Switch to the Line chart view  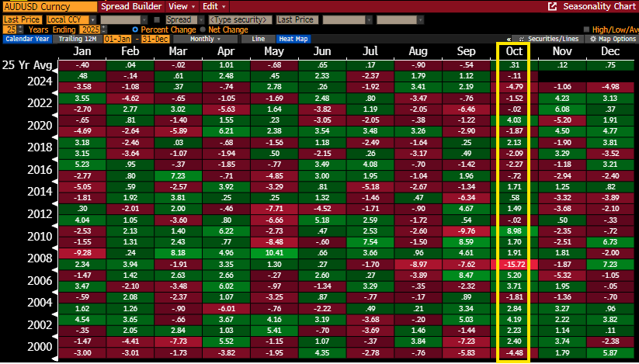[259, 39]
